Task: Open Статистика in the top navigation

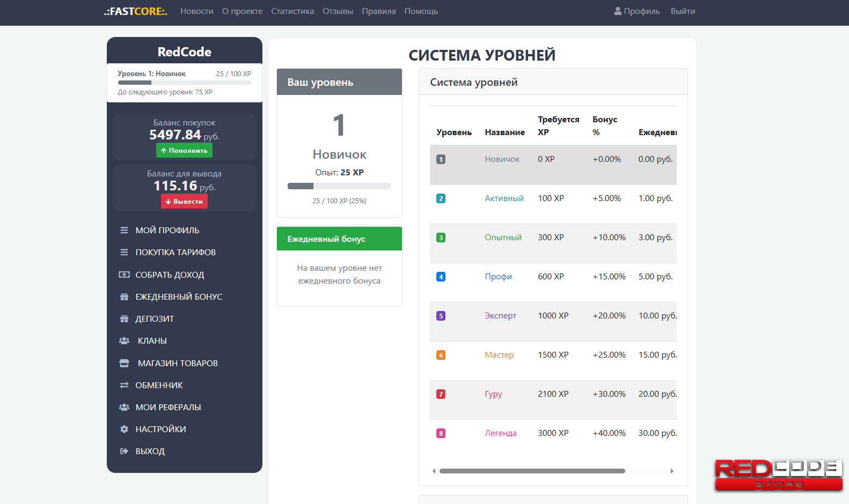Action: (292, 11)
